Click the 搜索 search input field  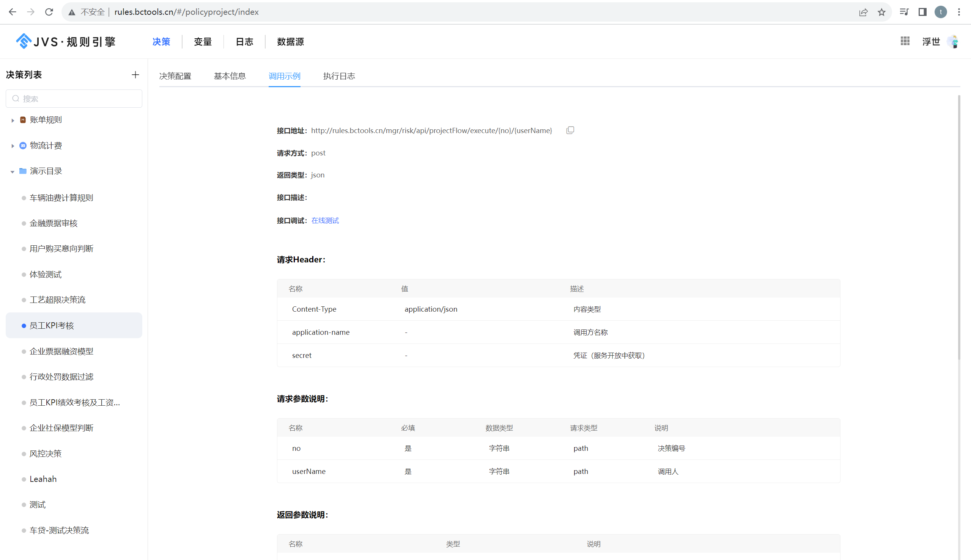click(x=74, y=99)
